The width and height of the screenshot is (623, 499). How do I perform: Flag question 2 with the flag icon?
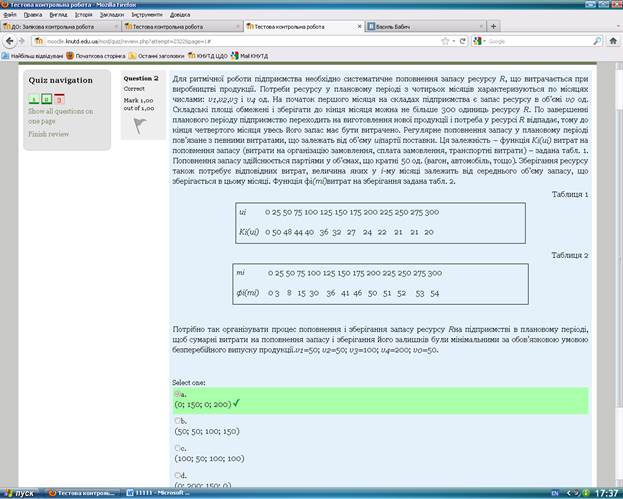139,126
